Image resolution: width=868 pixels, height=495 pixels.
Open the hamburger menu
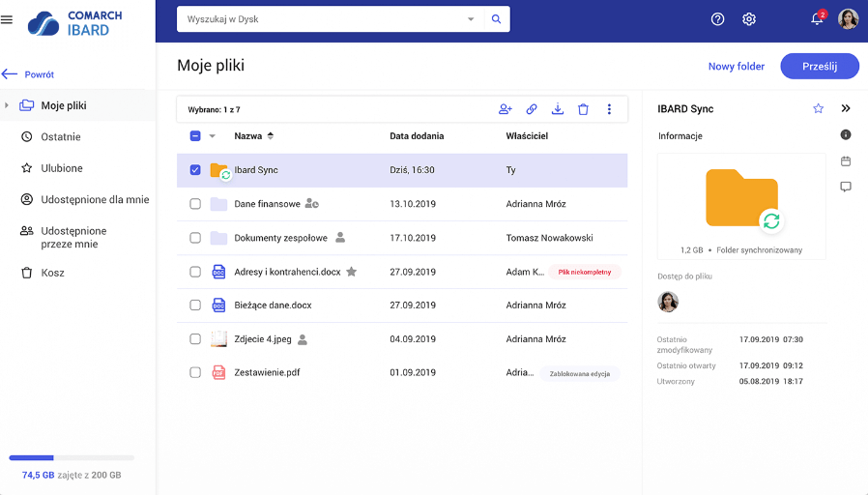point(7,20)
